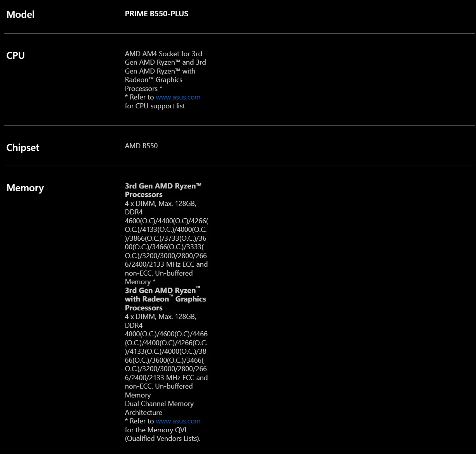Image resolution: width=476 pixels, height=454 pixels.
Task: Click the AMD B550 chipset value
Action: click(x=141, y=146)
